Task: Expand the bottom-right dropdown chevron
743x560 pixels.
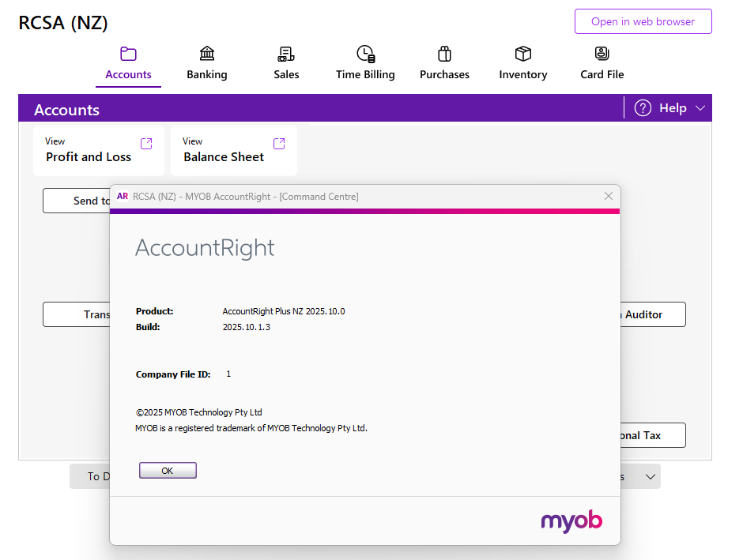Action: point(651,477)
